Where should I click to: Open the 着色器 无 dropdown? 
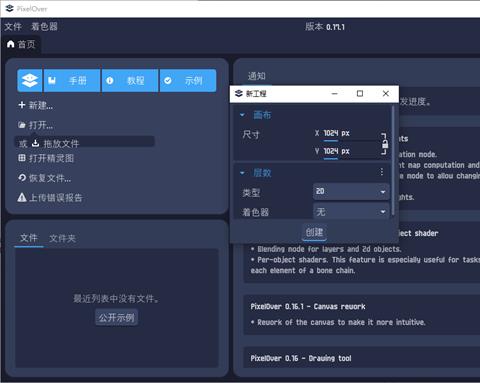(x=351, y=211)
